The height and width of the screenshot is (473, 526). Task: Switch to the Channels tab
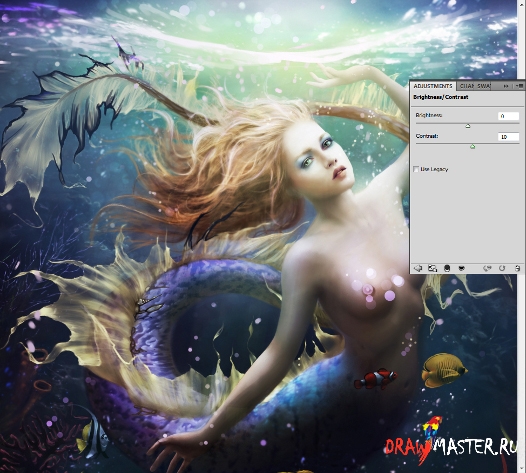click(467, 86)
